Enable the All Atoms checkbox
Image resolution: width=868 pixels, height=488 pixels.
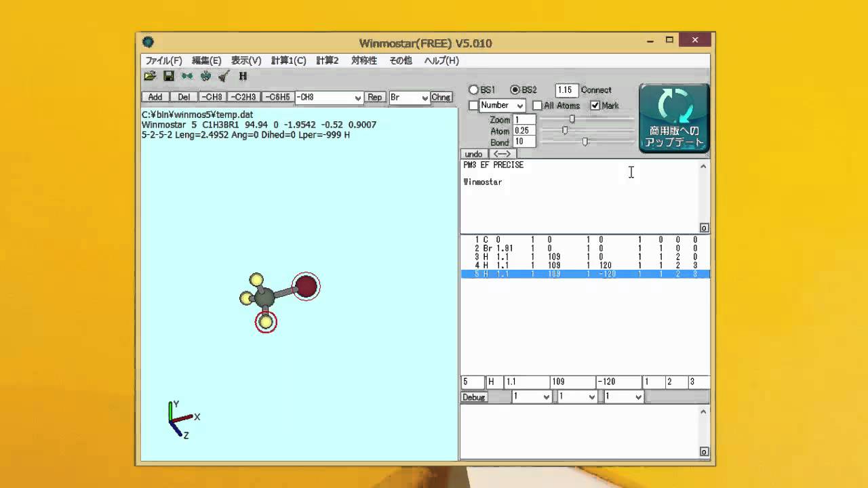(537, 106)
